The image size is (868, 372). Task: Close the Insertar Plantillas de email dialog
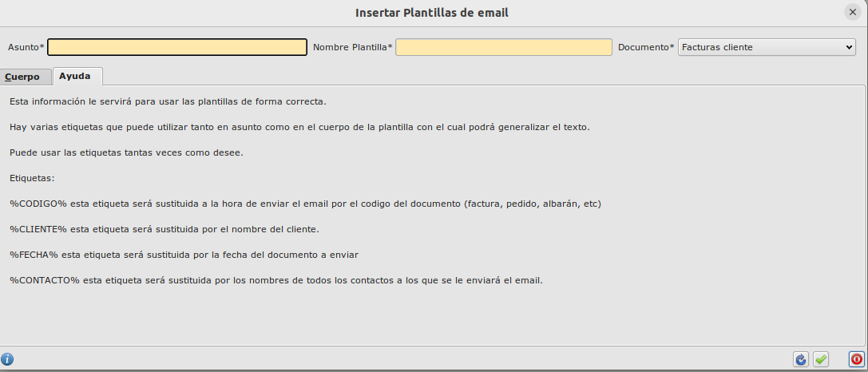click(853, 12)
